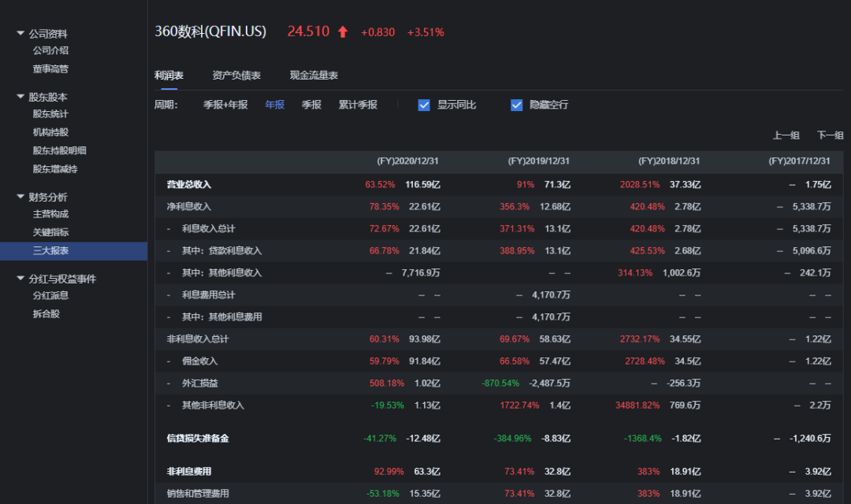This screenshot has height=504, width=851.
Task: Open 机构持股 page
Action: click(50, 132)
